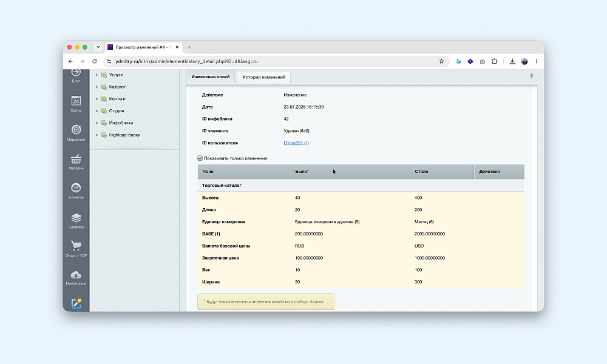Screen dimensions: 607x364
Task: Click the blue 'b' extension icon
Action: 458,61
